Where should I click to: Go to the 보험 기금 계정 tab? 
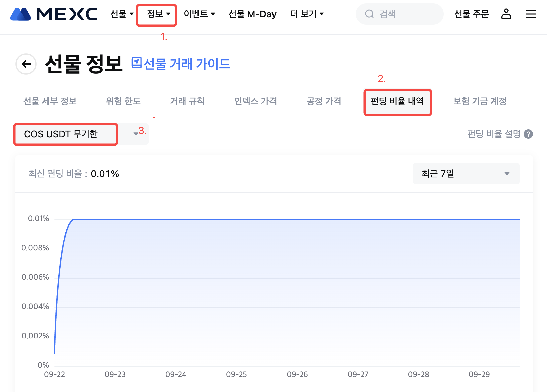coord(480,101)
